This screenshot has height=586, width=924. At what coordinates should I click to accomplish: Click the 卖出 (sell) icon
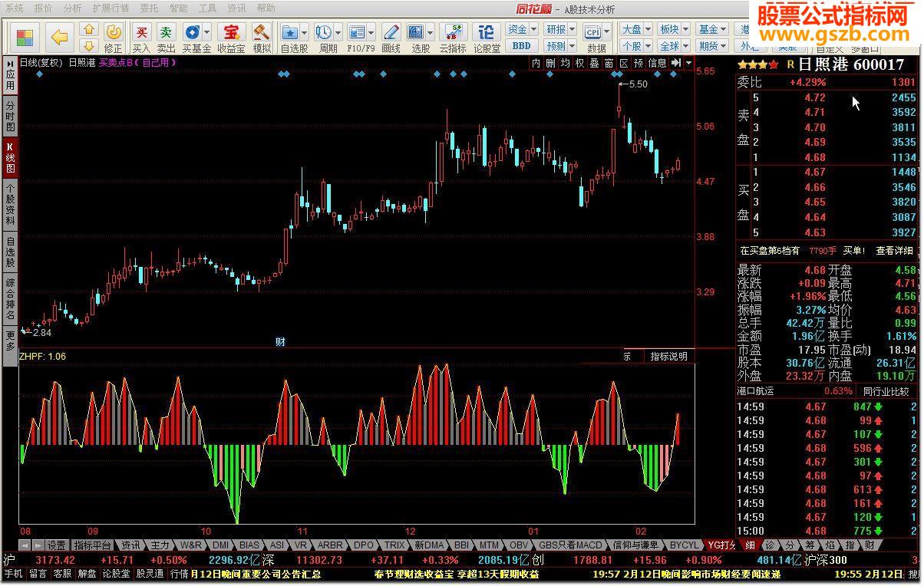click(x=166, y=31)
